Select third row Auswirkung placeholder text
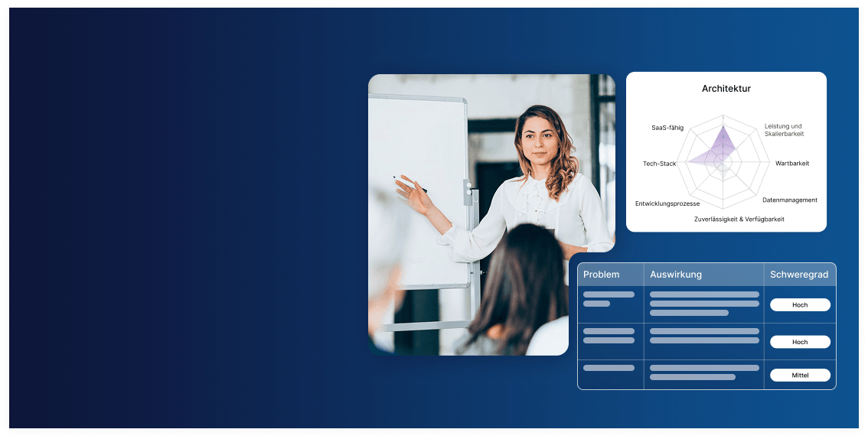 coord(704,372)
